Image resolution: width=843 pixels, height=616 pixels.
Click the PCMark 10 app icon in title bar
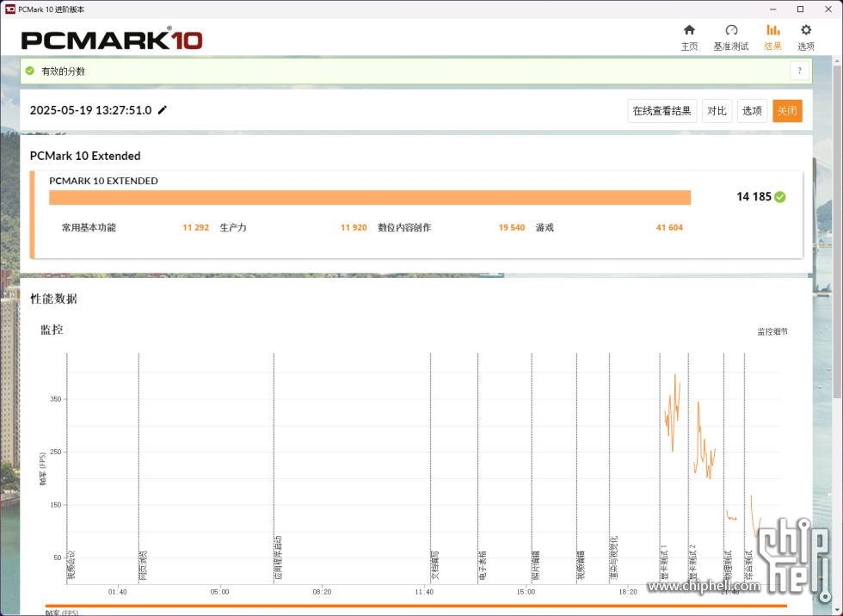pos(9,9)
